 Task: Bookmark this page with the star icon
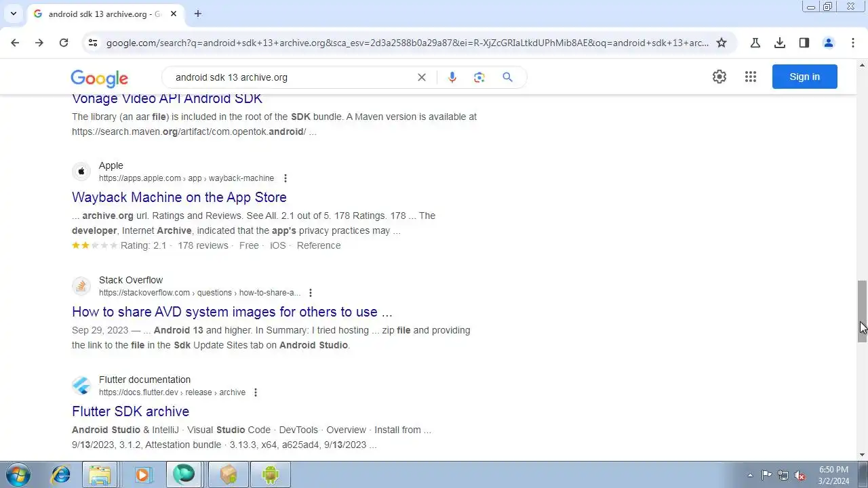point(722,43)
